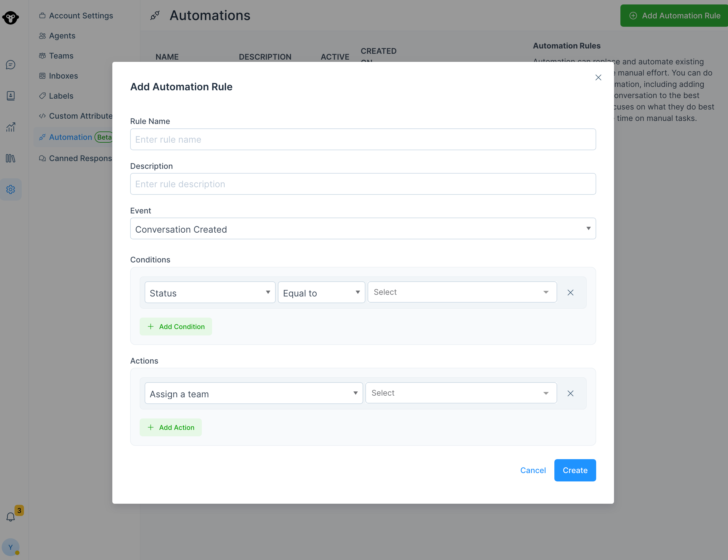This screenshot has width=728, height=560.
Task: Click the user avatar Y
Action: point(11,547)
